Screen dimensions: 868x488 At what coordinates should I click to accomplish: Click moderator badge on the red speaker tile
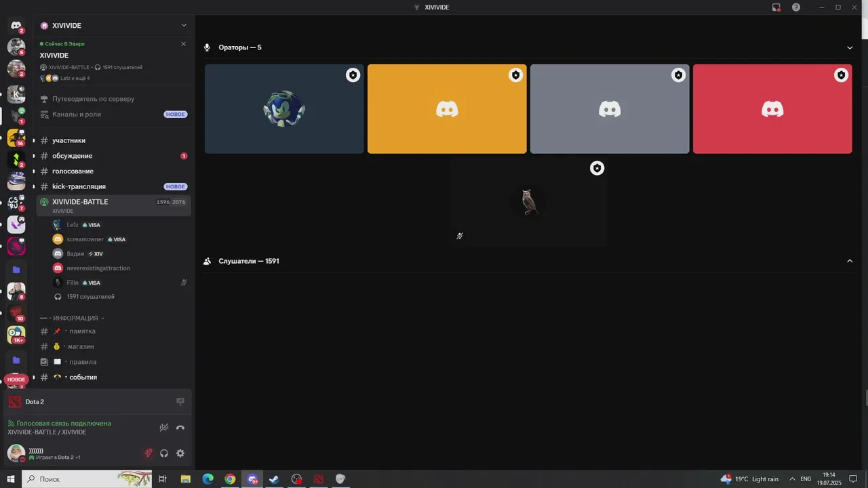(842, 75)
